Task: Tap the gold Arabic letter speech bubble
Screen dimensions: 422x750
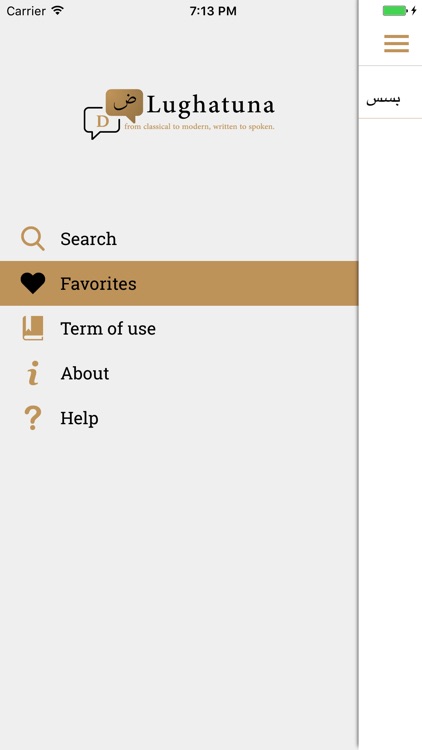Action: coord(124,104)
